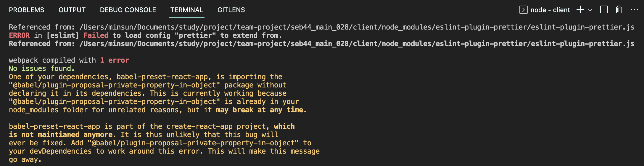Switch to the PROBLEMS tab
Image resolution: width=644 pixels, height=166 pixels.
(26, 10)
